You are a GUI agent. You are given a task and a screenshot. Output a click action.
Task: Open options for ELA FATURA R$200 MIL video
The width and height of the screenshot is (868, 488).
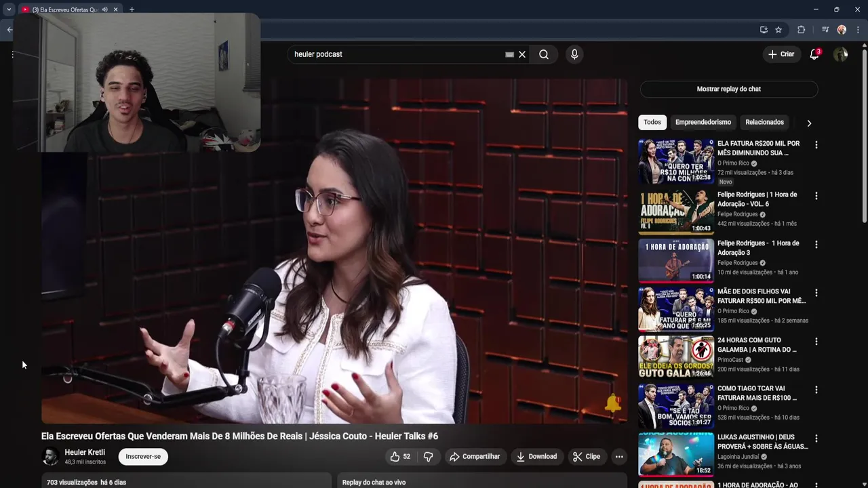(x=816, y=145)
